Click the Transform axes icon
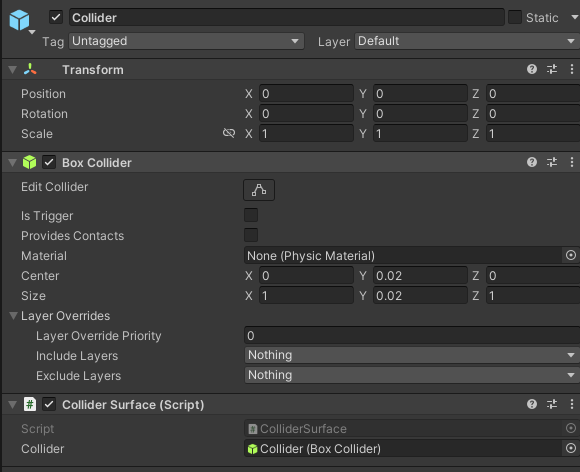Viewport: 580px width, 472px height. point(30,69)
